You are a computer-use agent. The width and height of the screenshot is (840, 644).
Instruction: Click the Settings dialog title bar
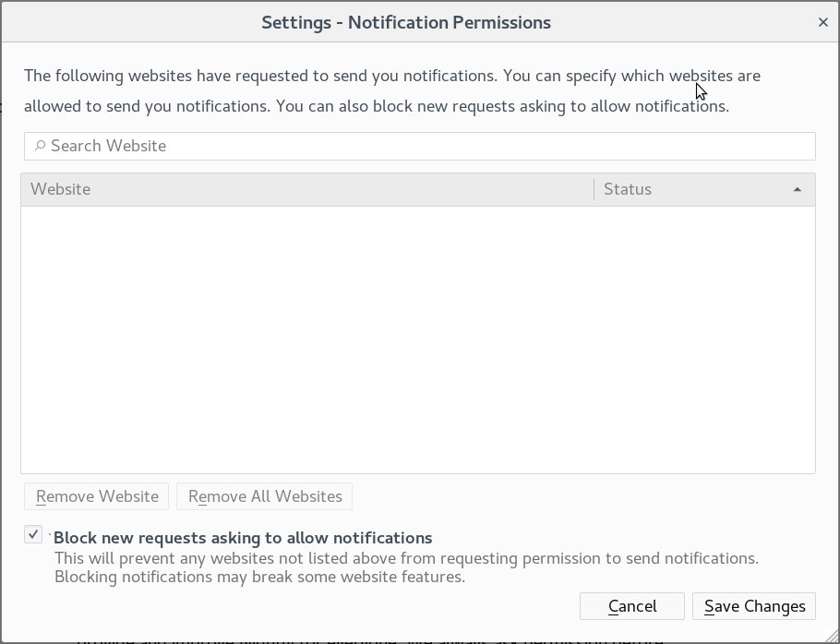[x=406, y=22]
